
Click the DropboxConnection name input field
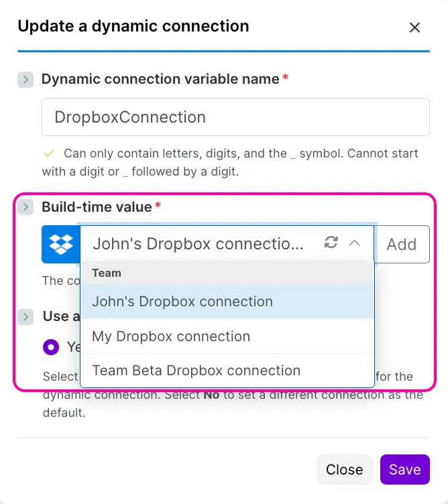click(x=235, y=117)
